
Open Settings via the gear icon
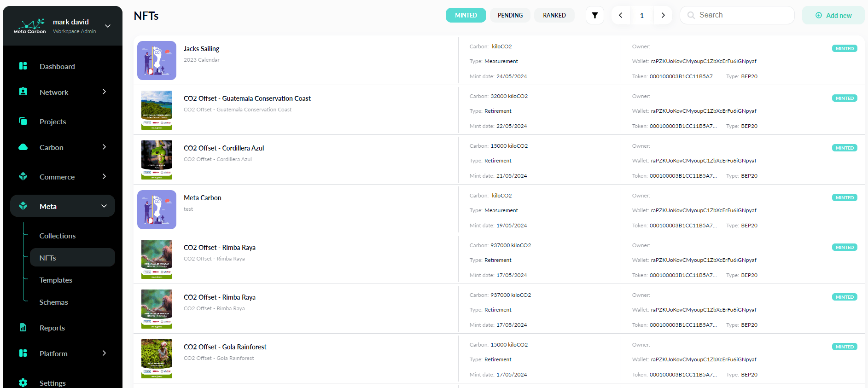(x=23, y=382)
